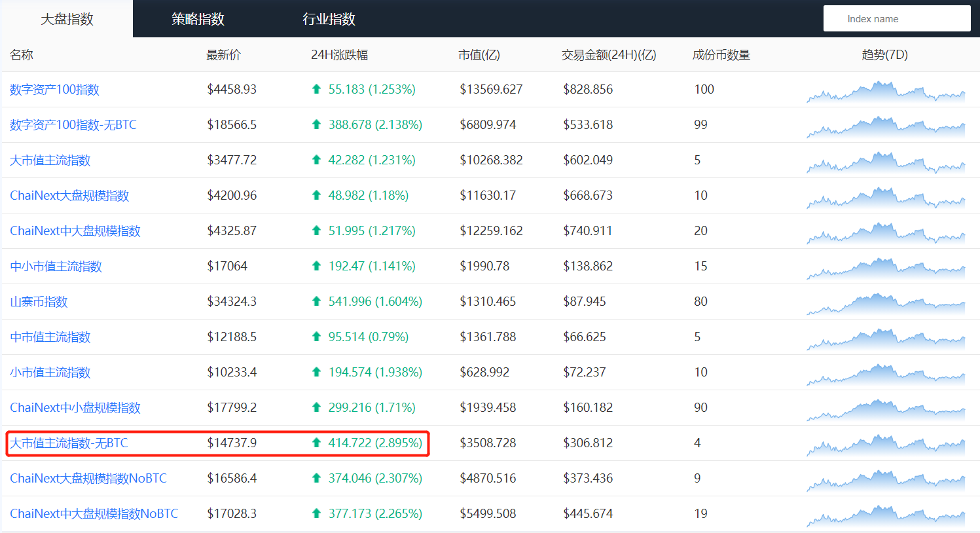Click the 7D trend chart for 山寨币指数
The width and height of the screenshot is (980, 533).
(886, 304)
